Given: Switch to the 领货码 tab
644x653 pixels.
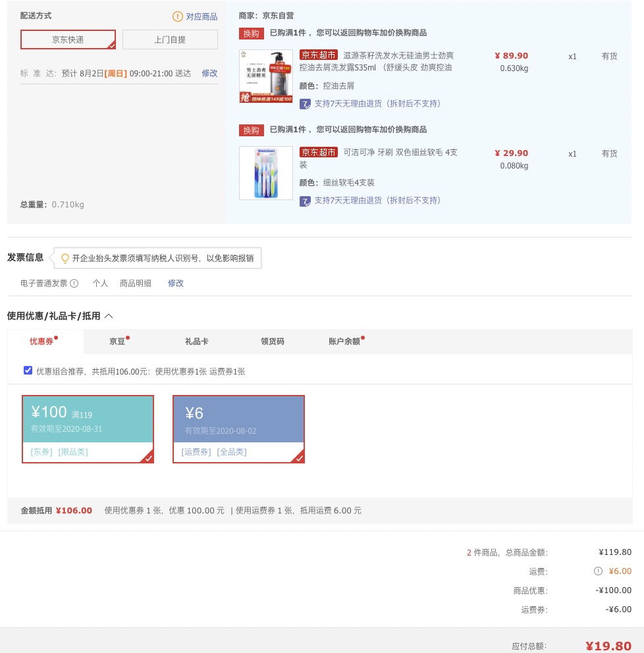Looking at the screenshot, I should click(273, 341).
